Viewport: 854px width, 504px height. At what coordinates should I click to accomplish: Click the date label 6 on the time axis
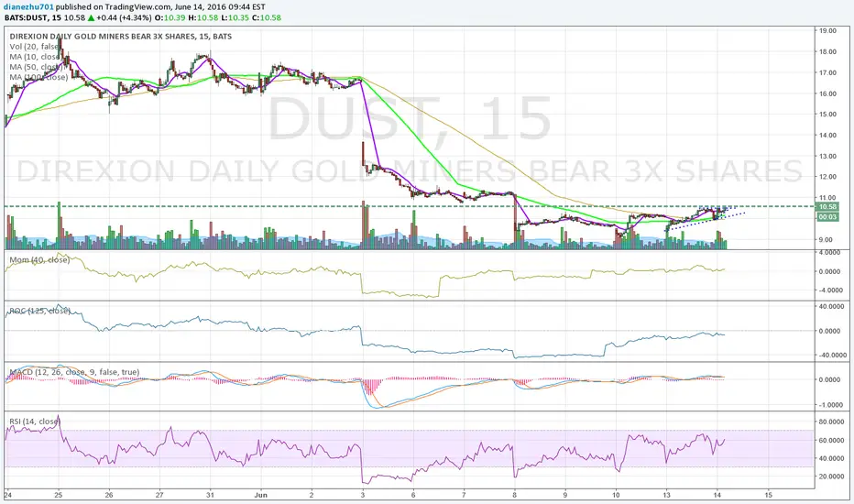click(x=413, y=495)
